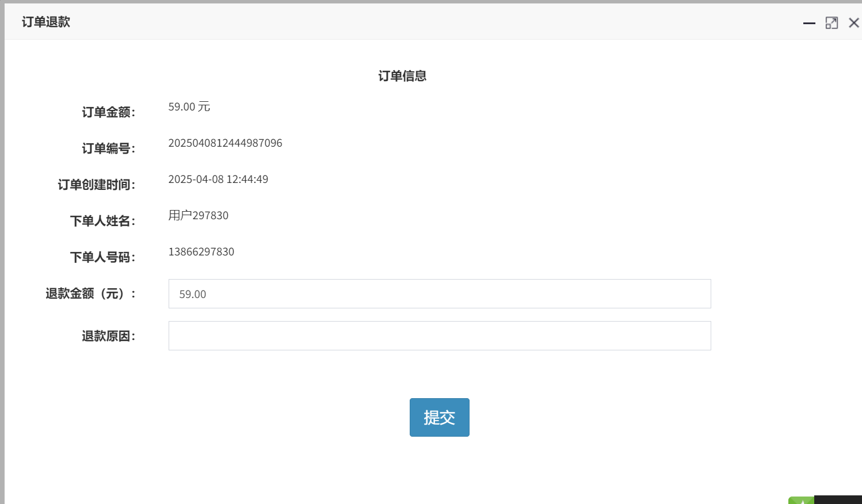Click the 提交 submit button
Image resolution: width=862 pixels, height=504 pixels.
(x=439, y=417)
